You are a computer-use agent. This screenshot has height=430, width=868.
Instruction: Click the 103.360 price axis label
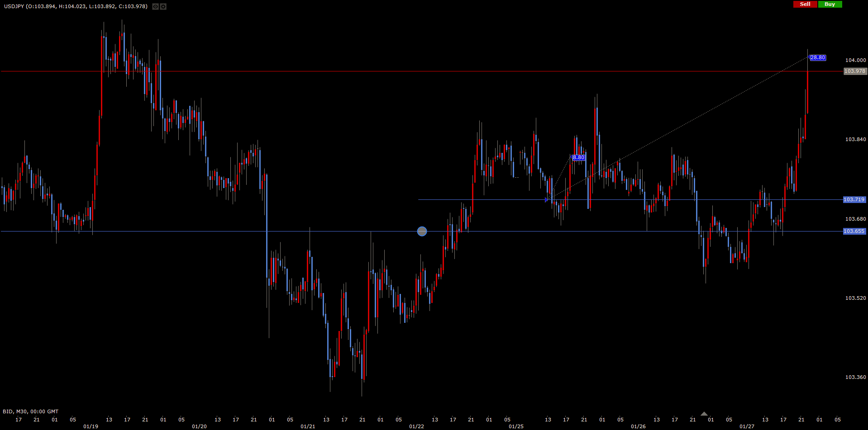tap(855, 377)
